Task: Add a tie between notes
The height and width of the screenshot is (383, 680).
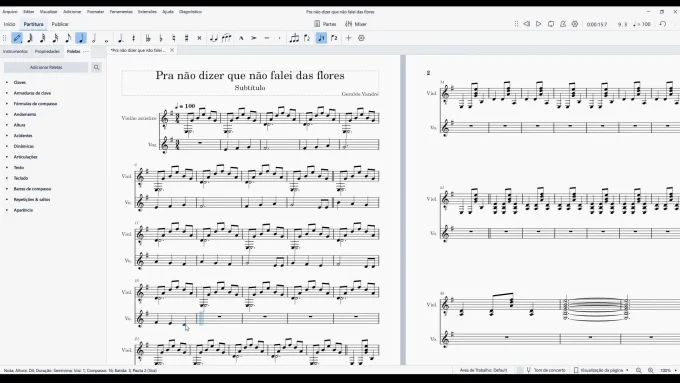Action: (213, 38)
